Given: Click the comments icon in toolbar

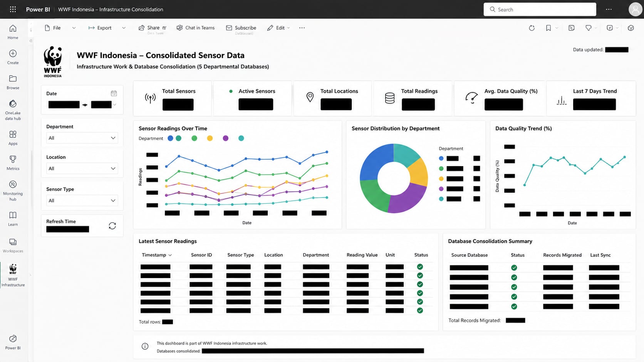Looking at the screenshot, I should (588, 28).
